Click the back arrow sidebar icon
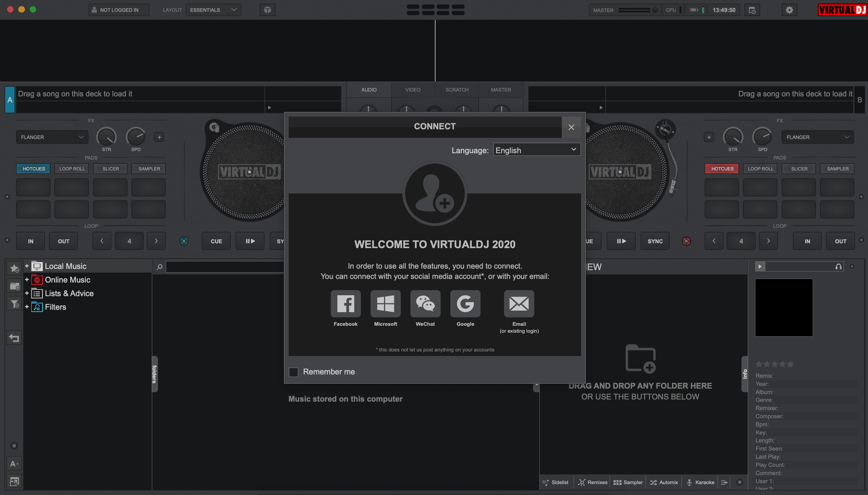 click(x=14, y=338)
